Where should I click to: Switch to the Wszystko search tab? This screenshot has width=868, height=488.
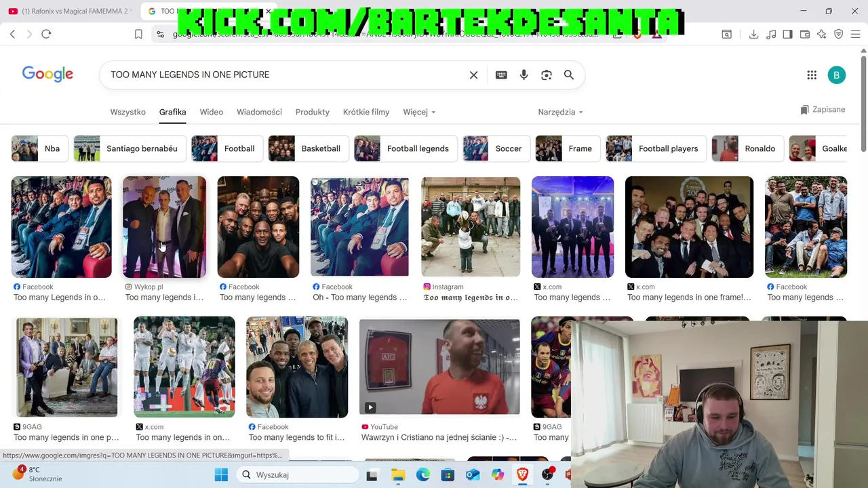[127, 112]
